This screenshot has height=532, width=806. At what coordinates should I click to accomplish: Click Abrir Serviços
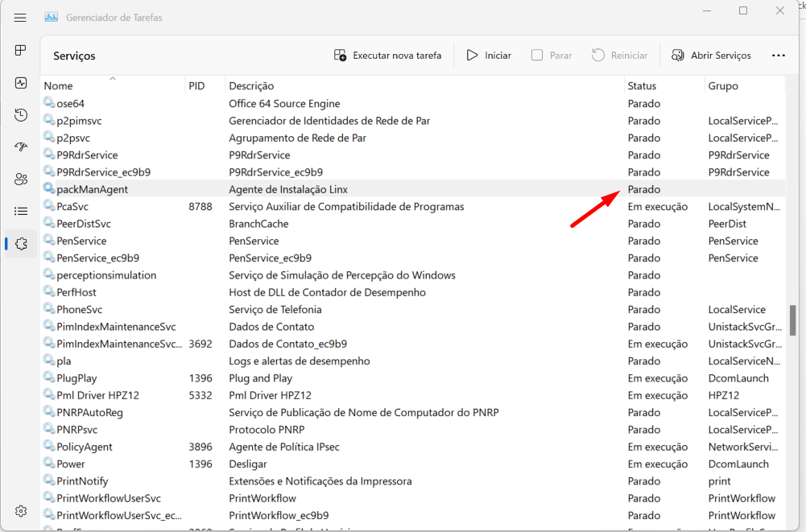[711, 56]
